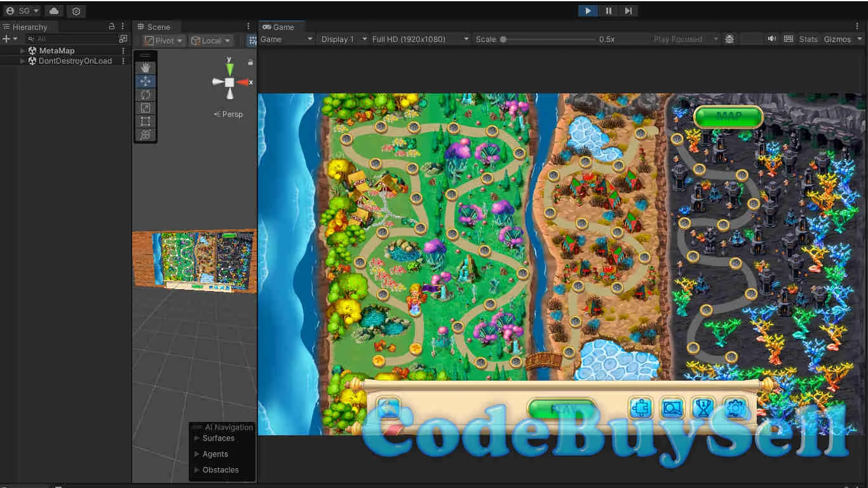Start Play mode with the Play button

click(x=588, y=11)
